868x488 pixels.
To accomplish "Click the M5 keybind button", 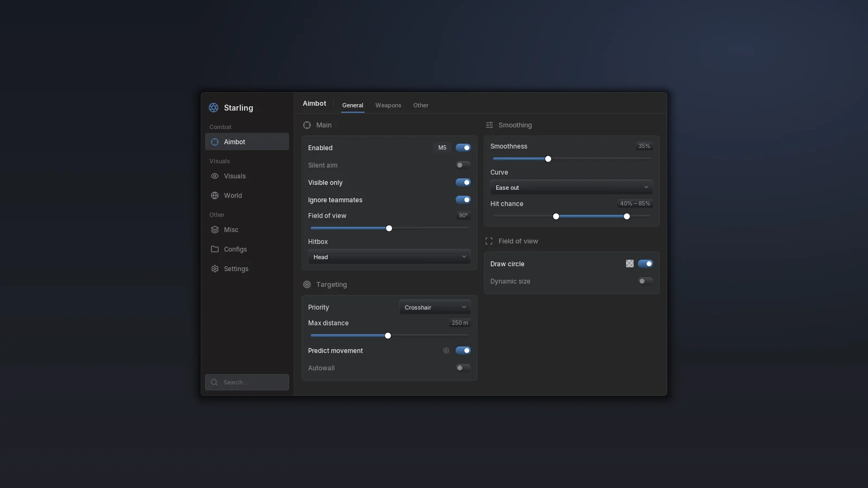I will tap(442, 147).
